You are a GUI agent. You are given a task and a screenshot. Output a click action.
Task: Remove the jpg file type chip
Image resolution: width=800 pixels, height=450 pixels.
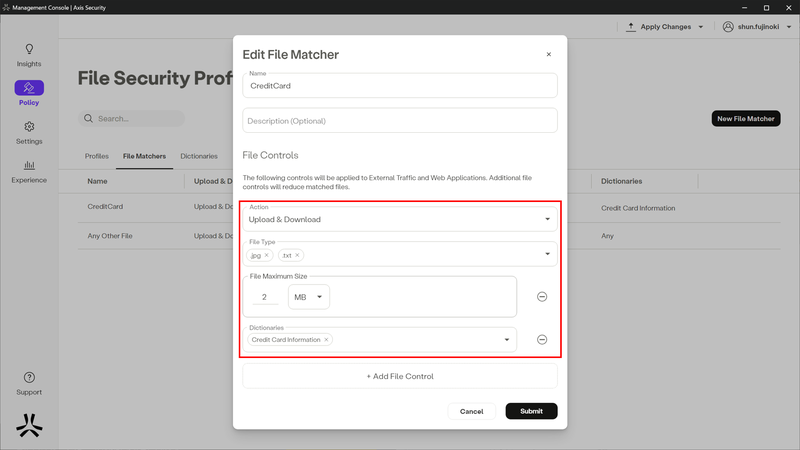click(267, 256)
